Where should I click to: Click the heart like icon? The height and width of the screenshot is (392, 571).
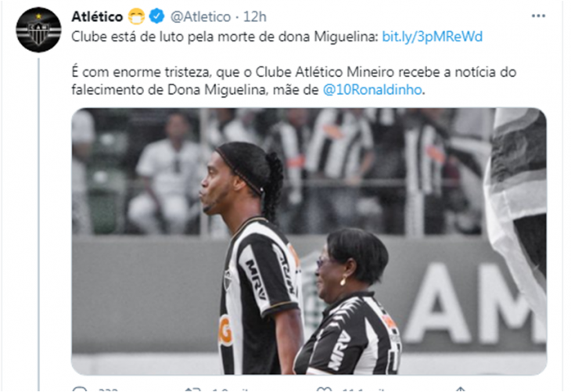[x=324, y=389]
